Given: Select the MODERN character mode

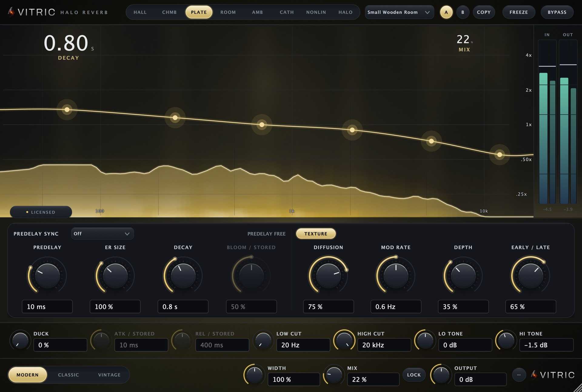Looking at the screenshot, I should (x=28, y=375).
